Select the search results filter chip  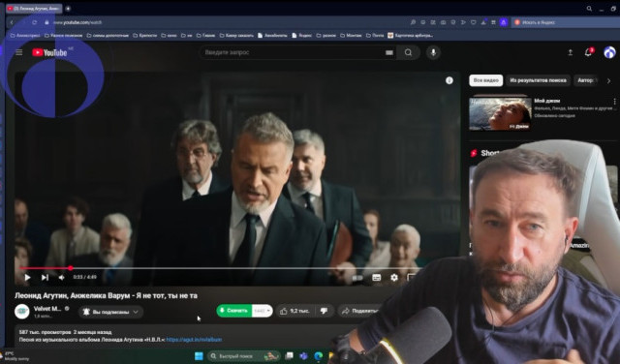click(x=538, y=80)
